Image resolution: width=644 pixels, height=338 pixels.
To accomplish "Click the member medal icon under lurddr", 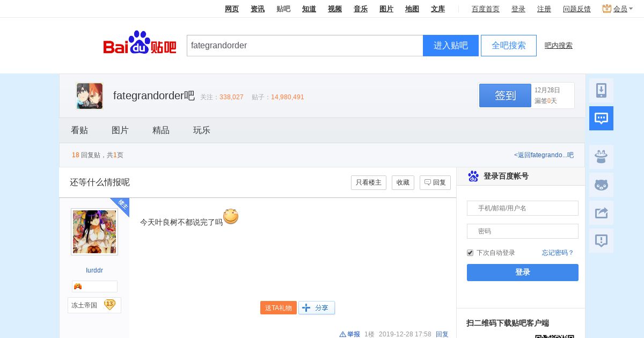I will [x=78, y=286].
